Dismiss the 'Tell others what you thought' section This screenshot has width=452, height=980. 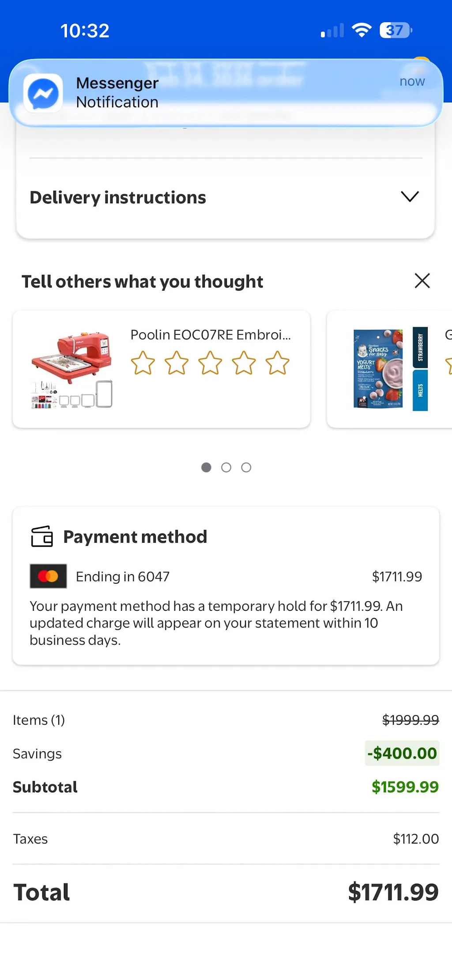(422, 281)
